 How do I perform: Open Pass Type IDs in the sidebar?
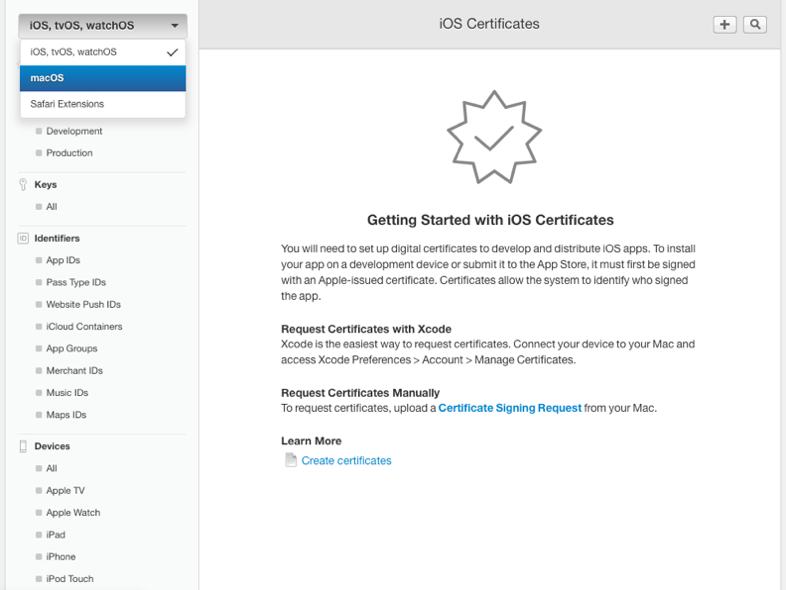(x=76, y=283)
